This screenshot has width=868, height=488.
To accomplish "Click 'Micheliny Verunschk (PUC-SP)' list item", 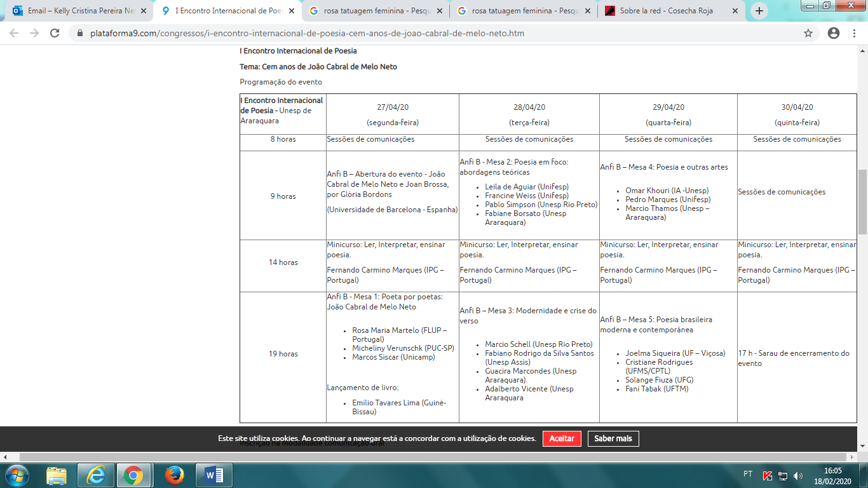I will pos(403,348).
